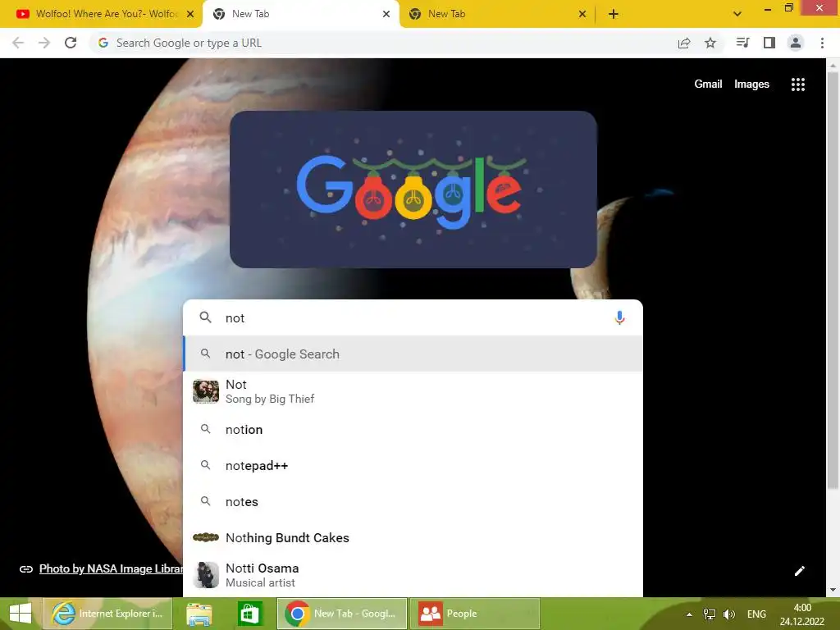Open Photo by NASA Image Library link
This screenshot has height=630, width=840.
click(112, 569)
